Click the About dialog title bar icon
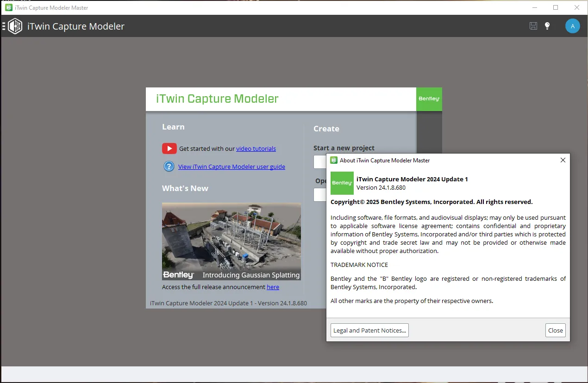Viewport: 588px width, 383px height. (x=333, y=160)
